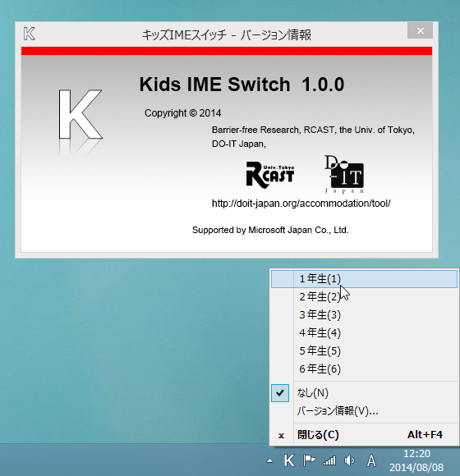Image resolution: width=460 pixels, height=476 pixels.
Task: Select 2年生(2) grade level
Action: coord(364,296)
